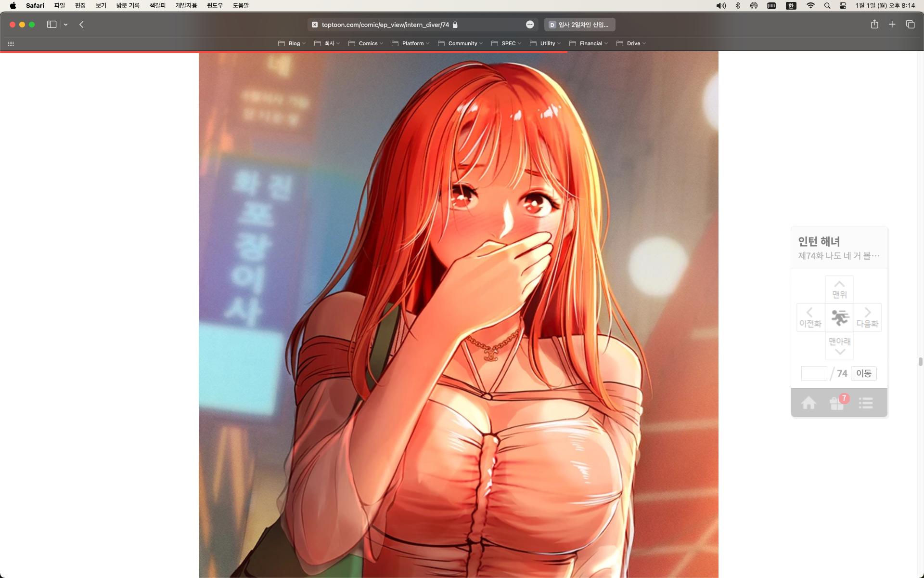924x578 pixels.
Task: Open the gift box icon with badge
Action: click(838, 402)
